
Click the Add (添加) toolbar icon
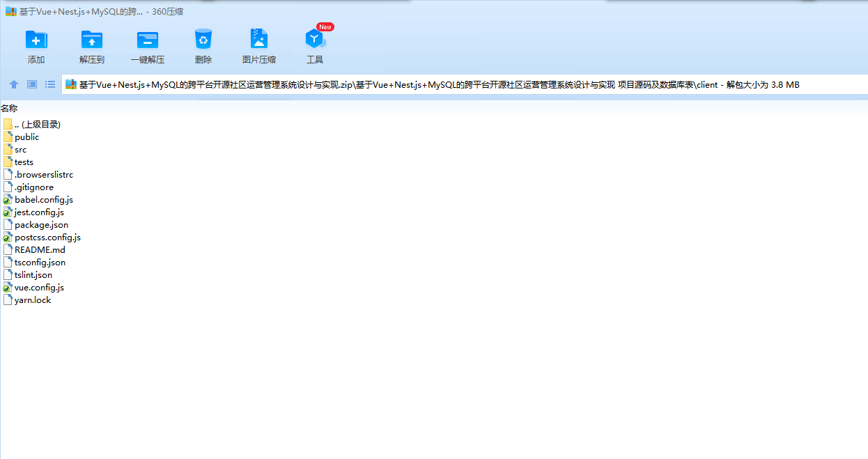click(36, 40)
